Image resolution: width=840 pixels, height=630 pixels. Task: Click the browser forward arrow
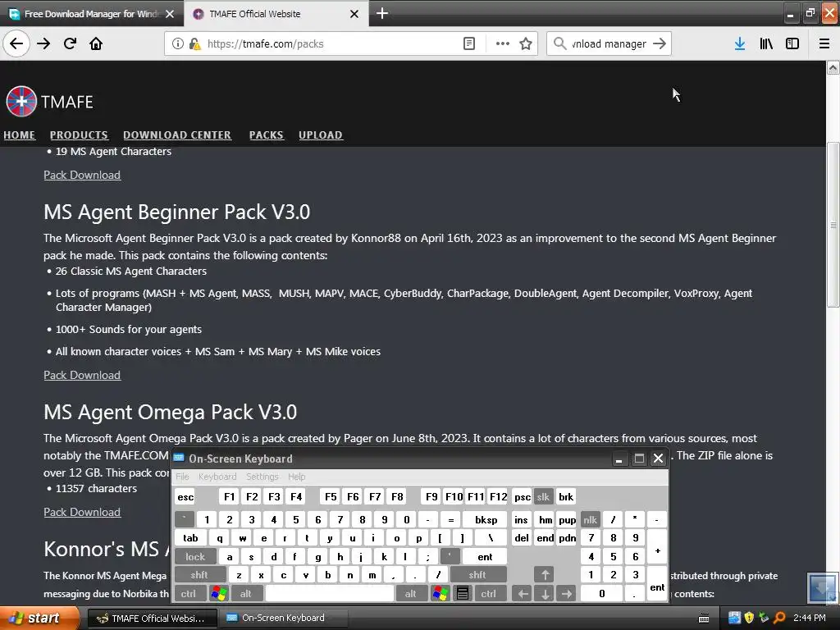click(x=43, y=43)
